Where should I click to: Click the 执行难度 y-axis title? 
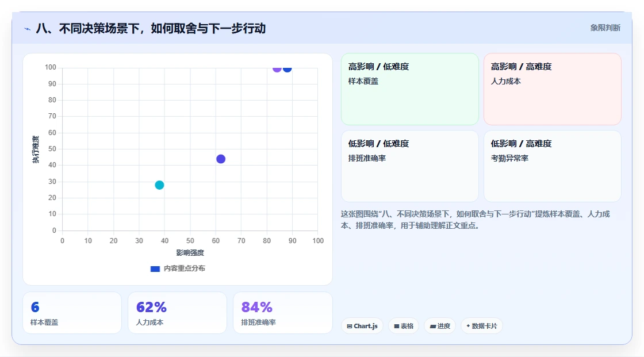tap(36, 149)
